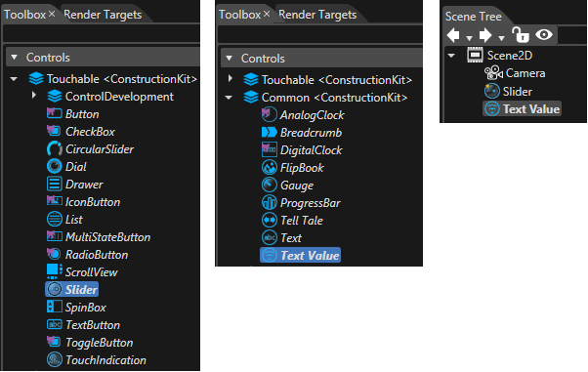Collapse the Scene2D tree node
Image resolution: width=588 pixels, height=372 pixels.
pyautogui.click(x=451, y=56)
